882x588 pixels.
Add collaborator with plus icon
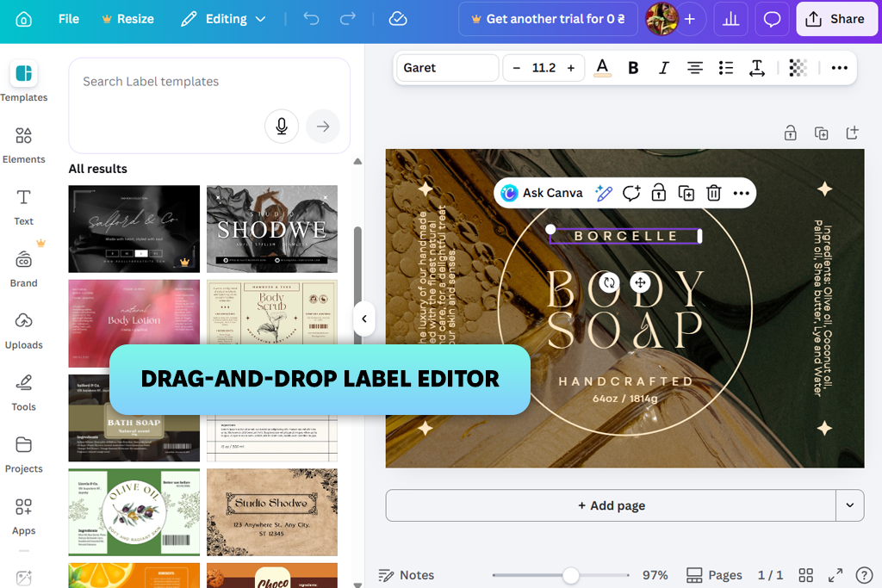(690, 19)
